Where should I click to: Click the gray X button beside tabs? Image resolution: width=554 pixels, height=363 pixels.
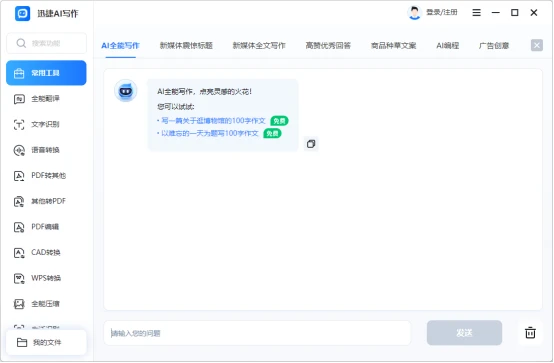coord(537,45)
